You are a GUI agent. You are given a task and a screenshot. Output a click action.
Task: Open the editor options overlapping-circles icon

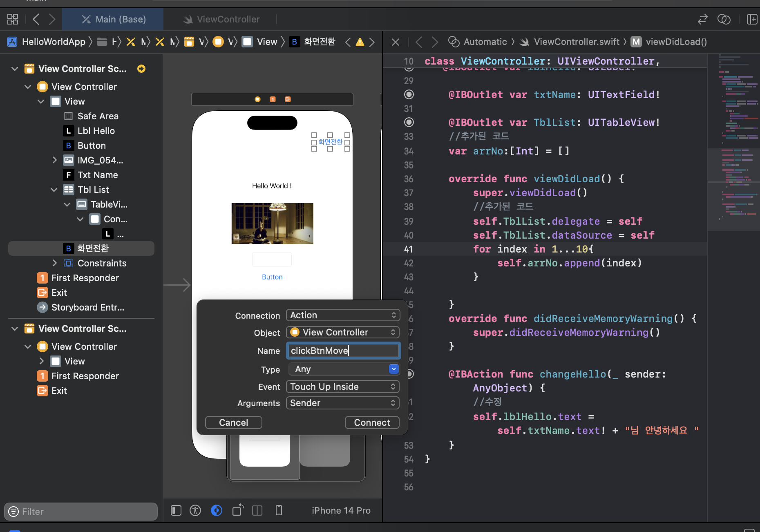click(724, 19)
